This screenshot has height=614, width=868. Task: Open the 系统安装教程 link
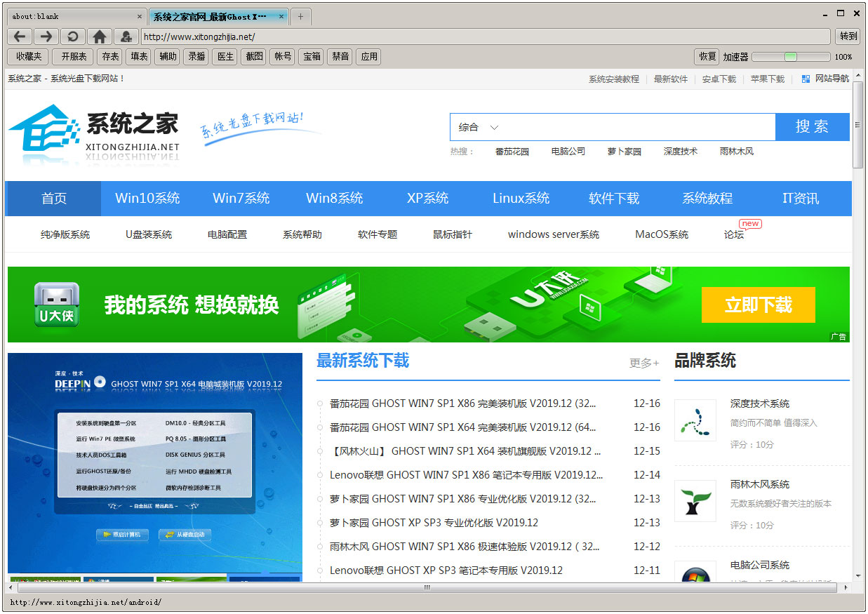[x=614, y=79]
